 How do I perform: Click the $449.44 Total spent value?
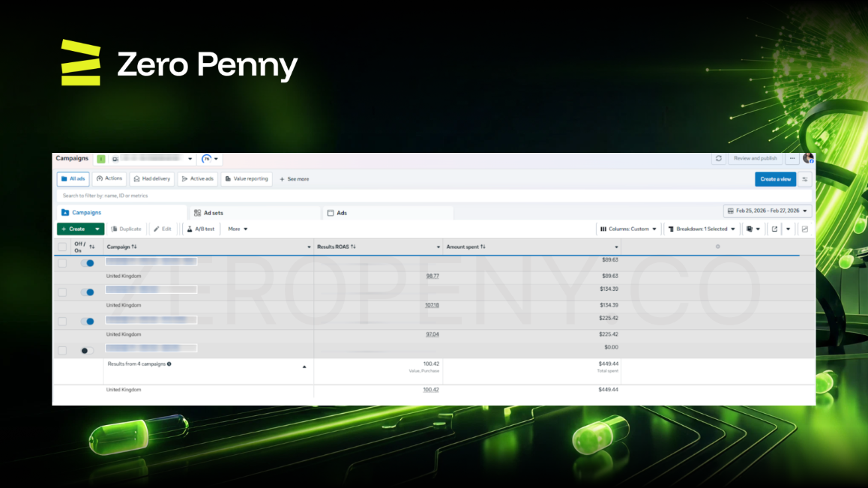click(609, 364)
